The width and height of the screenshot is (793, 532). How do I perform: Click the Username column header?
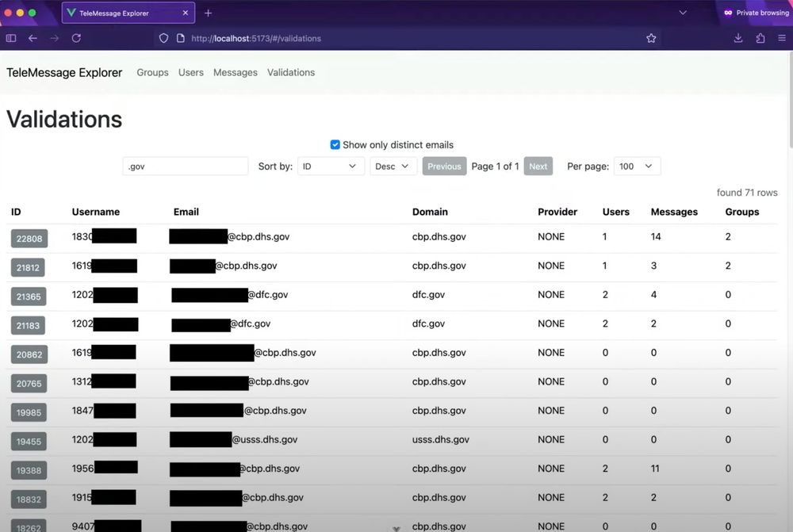pyautogui.click(x=96, y=212)
